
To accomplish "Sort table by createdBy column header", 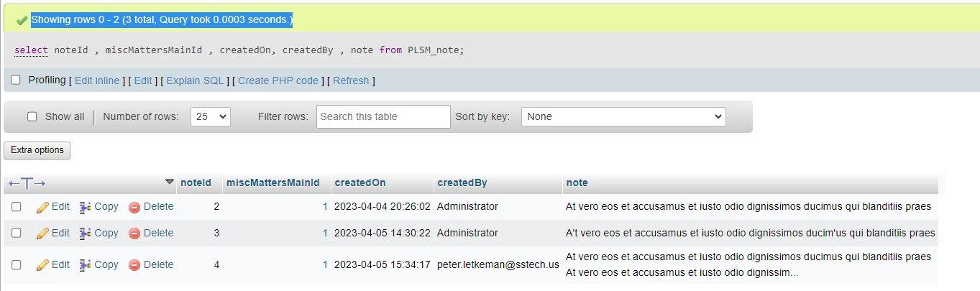I will click(462, 183).
